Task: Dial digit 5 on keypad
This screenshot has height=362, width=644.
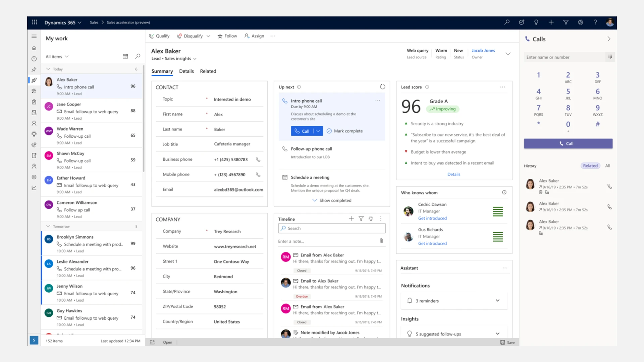Action: click(568, 94)
